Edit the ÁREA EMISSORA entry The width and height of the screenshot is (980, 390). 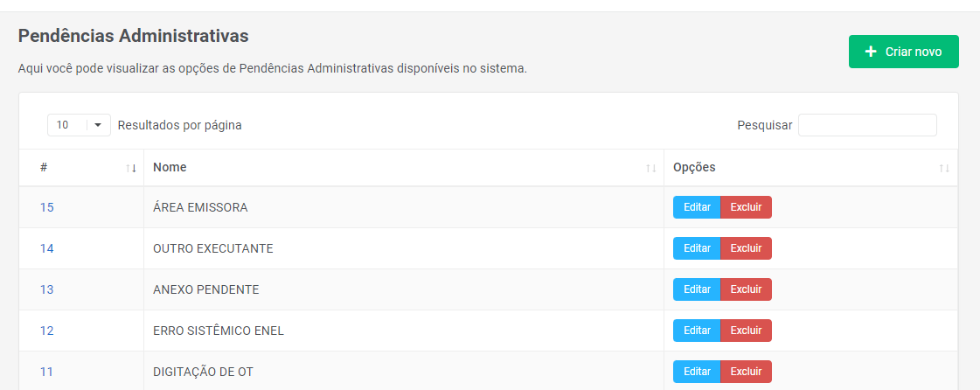697,207
